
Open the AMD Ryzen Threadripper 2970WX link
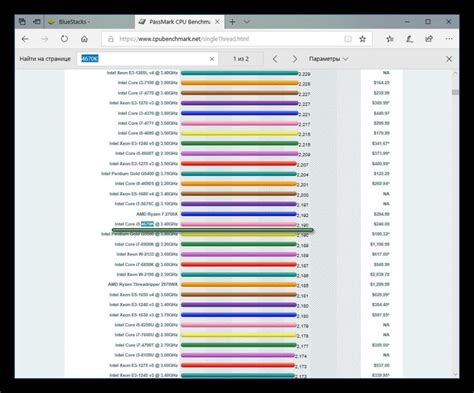pyautogui.click(x=143, y=285)
